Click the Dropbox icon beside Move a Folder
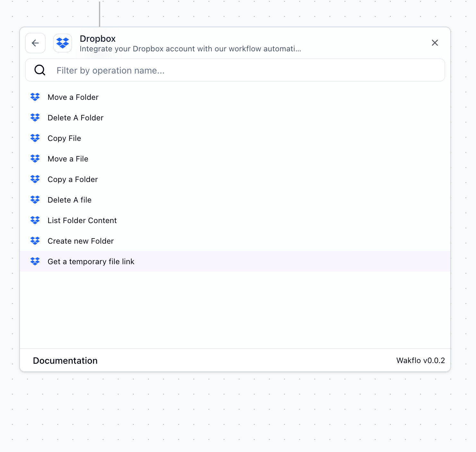Viewport: 476px width, 452px height. click(35, 97)
